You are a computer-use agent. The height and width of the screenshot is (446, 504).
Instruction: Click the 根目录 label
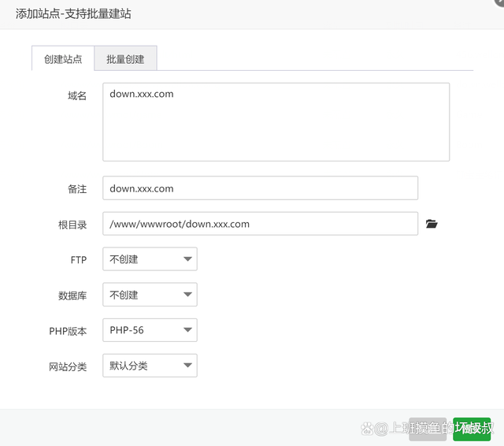coord(72,225)
